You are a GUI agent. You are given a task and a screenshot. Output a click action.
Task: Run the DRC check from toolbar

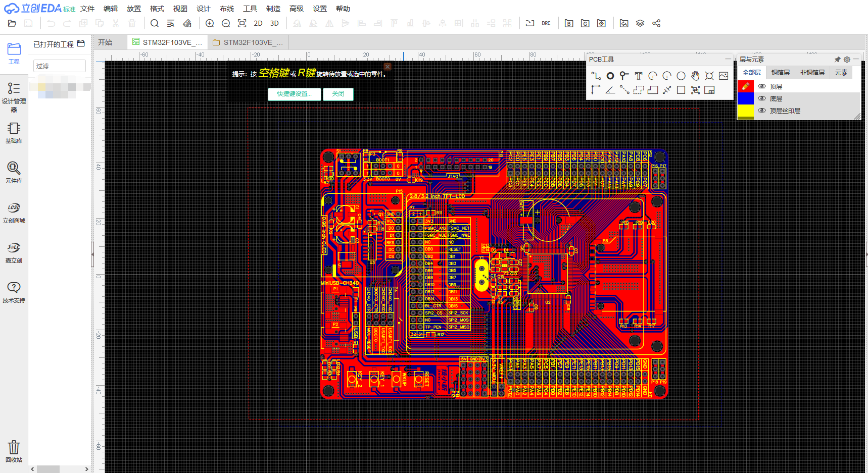point(546,23)
